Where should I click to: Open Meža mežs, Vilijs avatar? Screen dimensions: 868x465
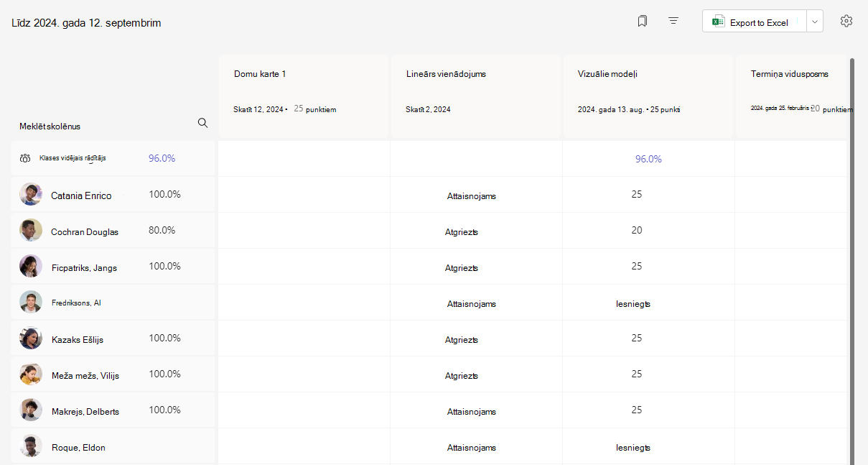click(x=31, y=374)
